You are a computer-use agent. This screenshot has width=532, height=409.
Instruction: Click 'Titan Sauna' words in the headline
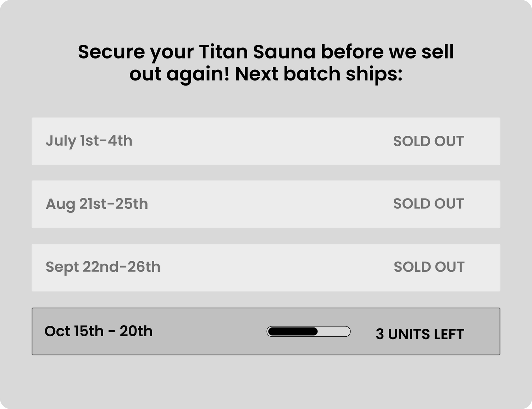coord(257,52)
